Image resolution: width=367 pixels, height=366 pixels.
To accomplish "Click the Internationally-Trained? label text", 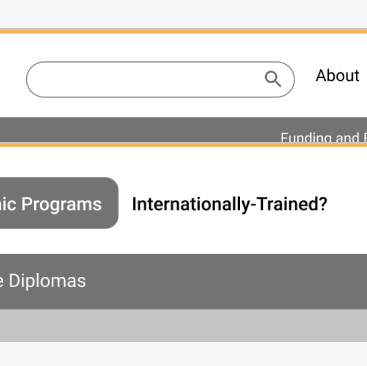I will point(230,204).
